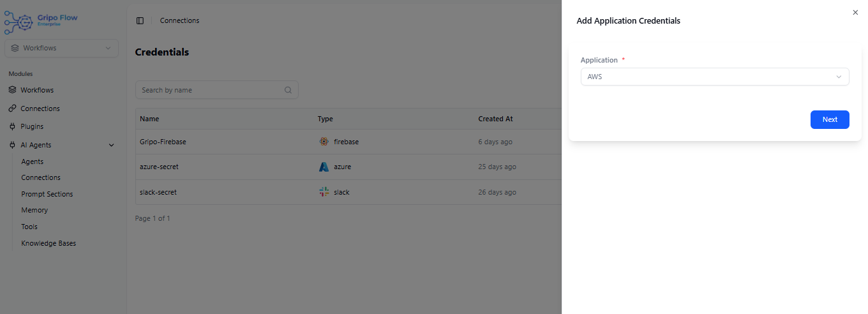868x314 pixels.
Task: Open the Workflows module in sidebar
Action: tap(37, 90)
